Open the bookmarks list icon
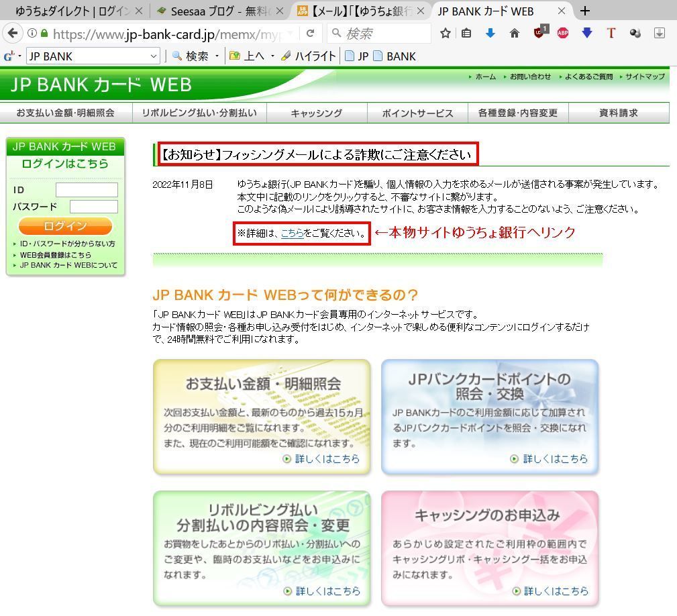 point(466,34)
